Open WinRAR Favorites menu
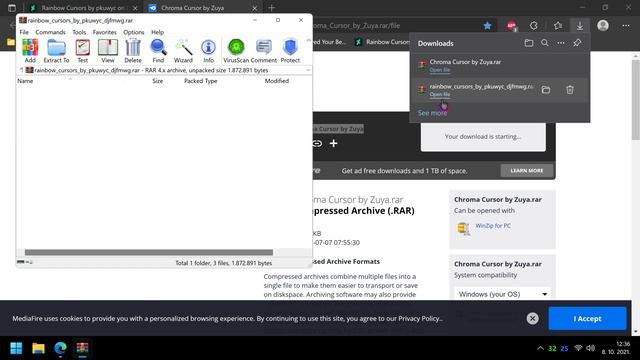This screenshot has width=640, height=360. coord(104,32)
